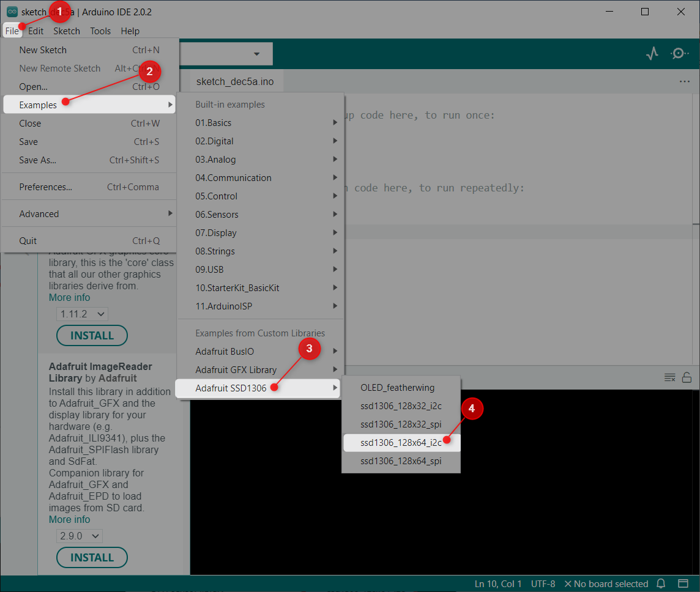
Task: Open the board selector dropdown
Action: pyautogui.click(x=226, y=54)
